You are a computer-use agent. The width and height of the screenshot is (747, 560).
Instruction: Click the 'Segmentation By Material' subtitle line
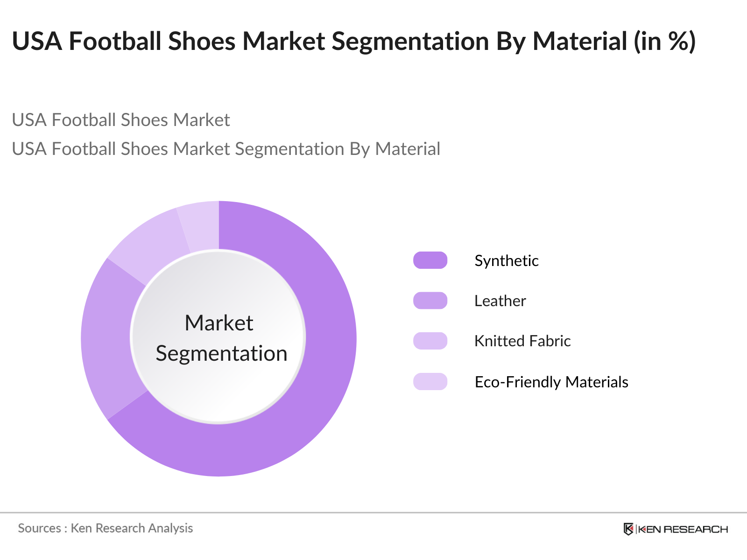(226, 149)
